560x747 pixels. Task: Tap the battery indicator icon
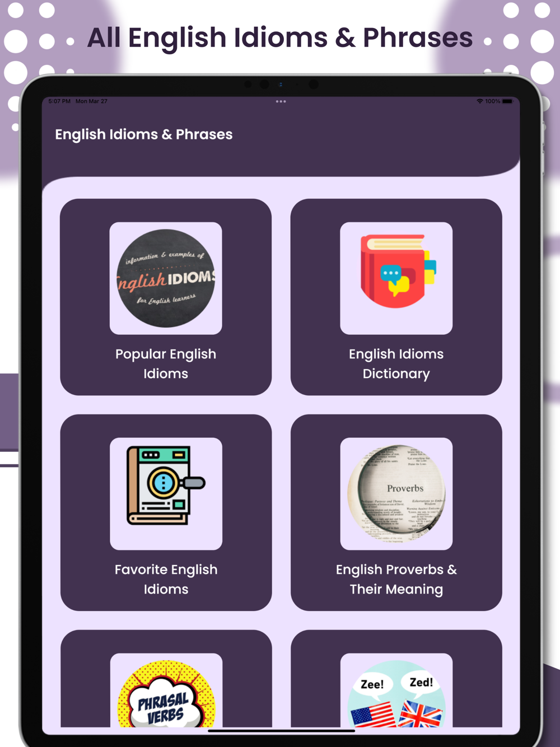coord(507,101)
